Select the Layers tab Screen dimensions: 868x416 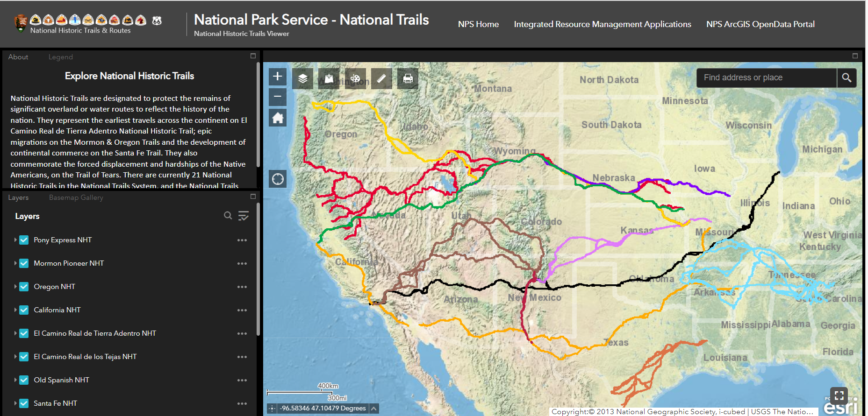pyautogui.click(x=18, y=197)
